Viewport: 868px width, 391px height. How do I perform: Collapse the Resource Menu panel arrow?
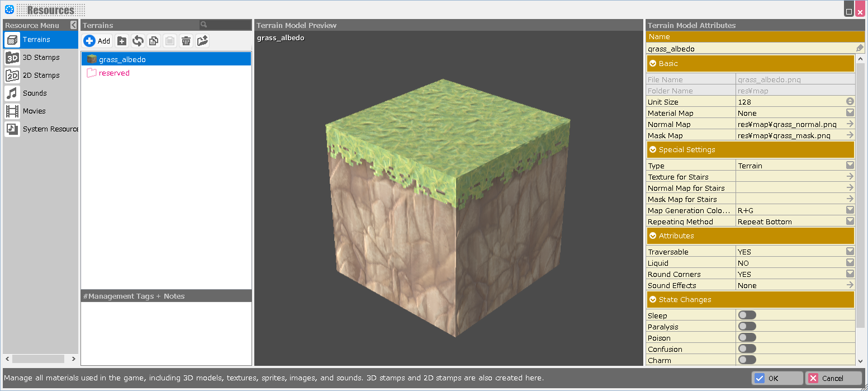(73, 25)
